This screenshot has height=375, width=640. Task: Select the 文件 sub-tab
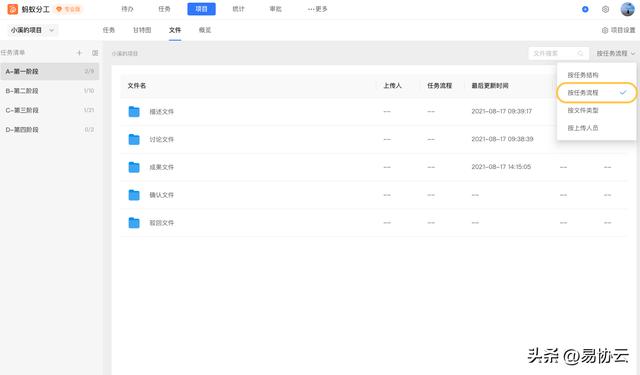(x=175, y=30)
